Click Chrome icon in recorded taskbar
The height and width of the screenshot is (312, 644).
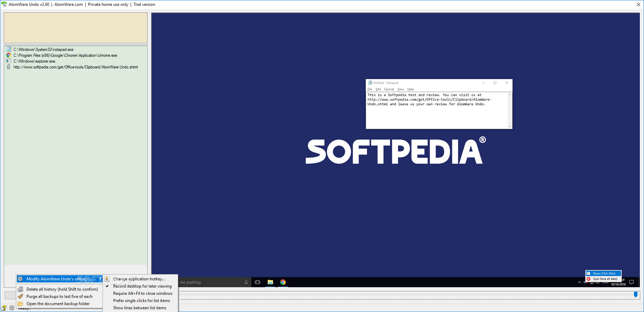pos(283,282)
